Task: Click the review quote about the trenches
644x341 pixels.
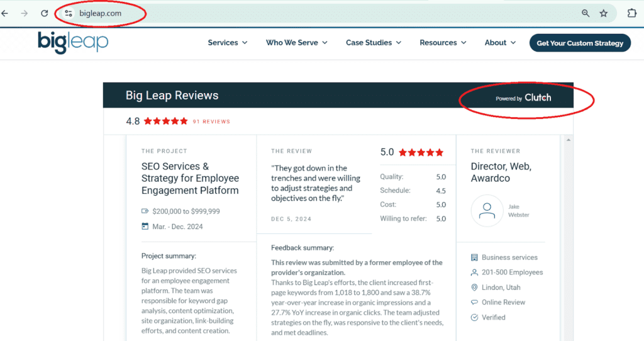Action: [x=316, y=183]
